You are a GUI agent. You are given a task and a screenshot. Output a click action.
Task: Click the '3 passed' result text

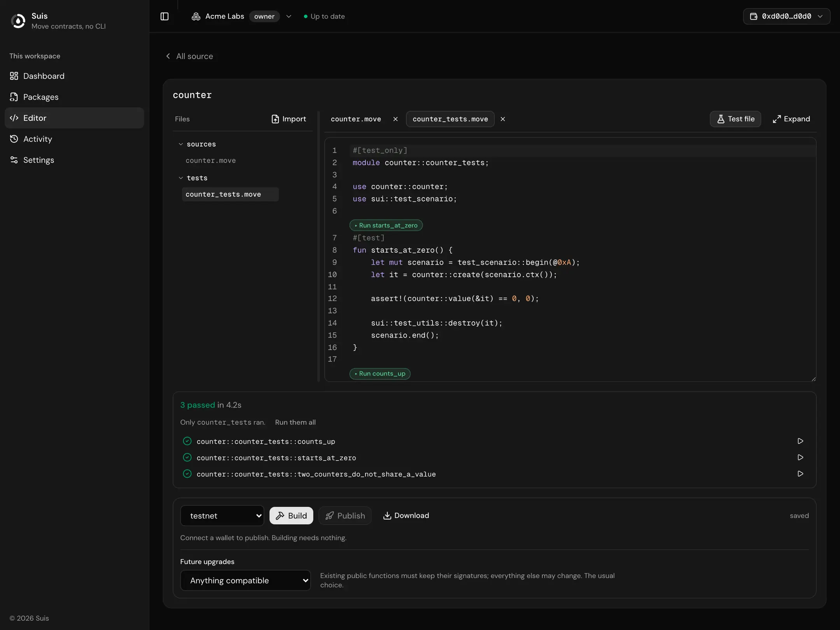tap(198, 405)
